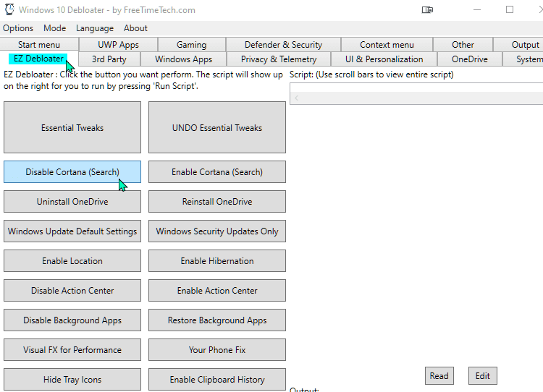This screenshot has height=392, width=543.
Task: Maximize the Debloater window
Action: pyautogui.click(x=510, y=9)
